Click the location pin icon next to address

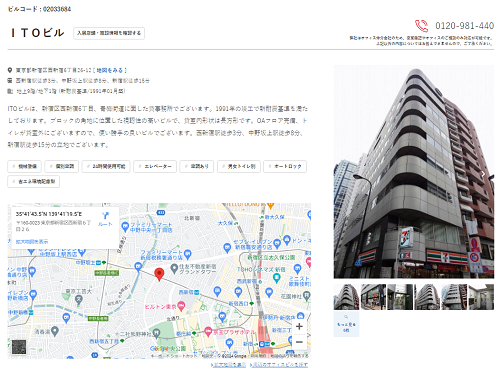tap(10, 70)
